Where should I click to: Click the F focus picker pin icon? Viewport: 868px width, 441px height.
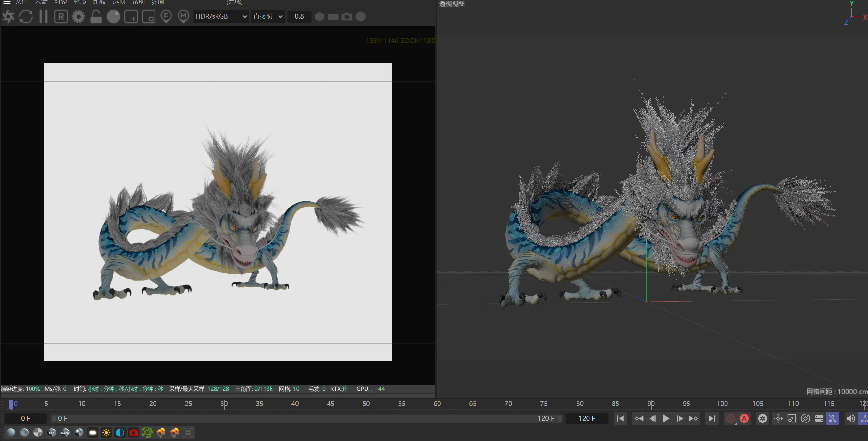166,17
